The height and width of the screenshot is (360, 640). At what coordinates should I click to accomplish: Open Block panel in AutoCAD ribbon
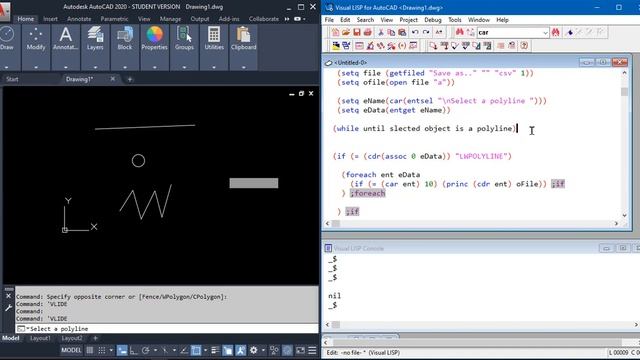(125, 39)
